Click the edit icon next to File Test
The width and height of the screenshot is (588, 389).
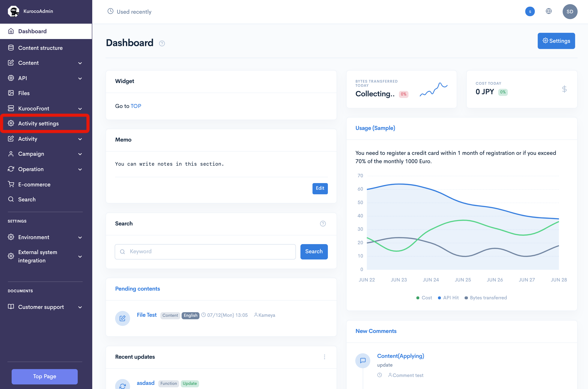[x=122, y=318]
